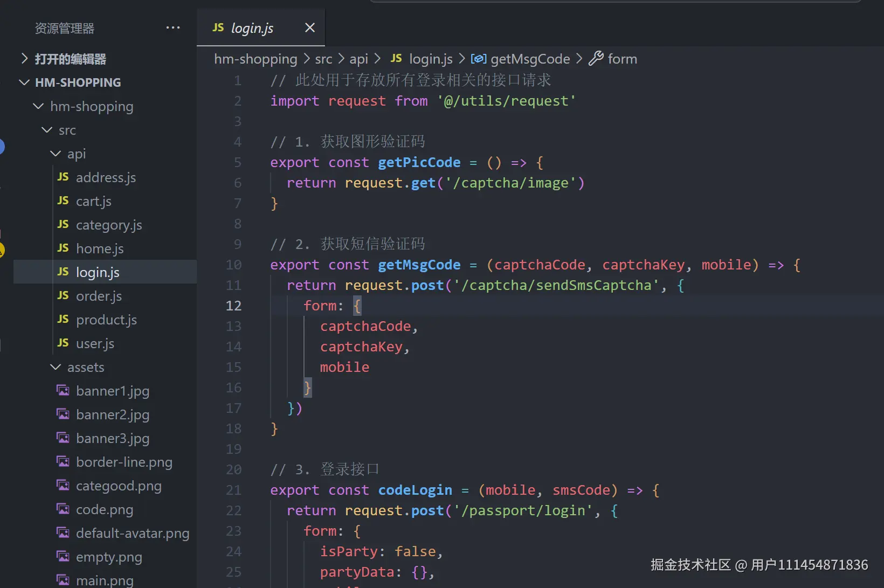
Task: Open border-line.png in the assets folder
Action: click(124, 462)
